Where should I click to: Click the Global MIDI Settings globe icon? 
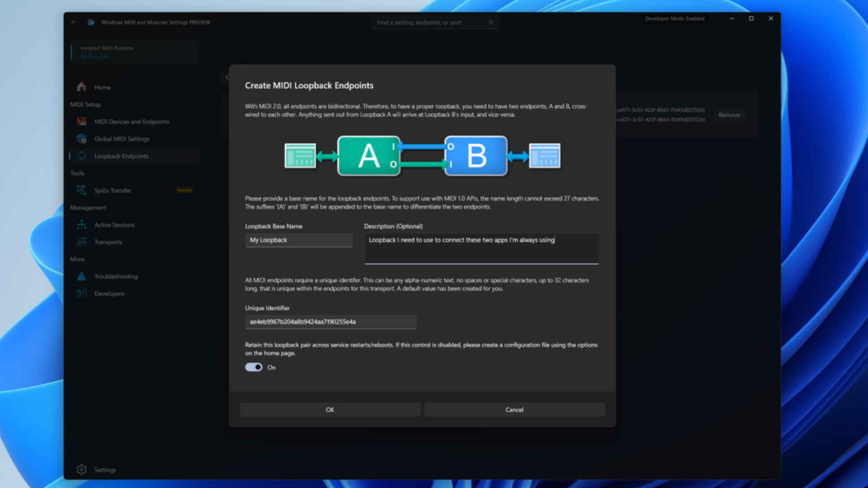tap(81, 139)
